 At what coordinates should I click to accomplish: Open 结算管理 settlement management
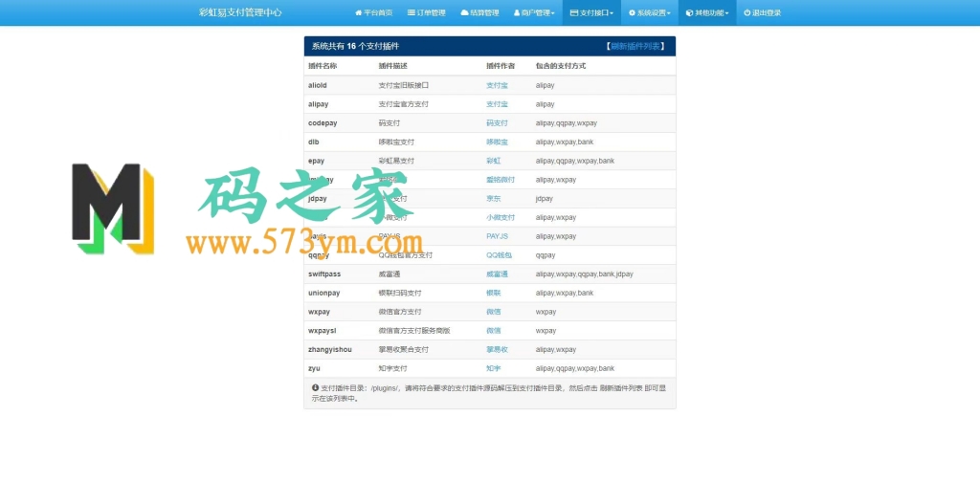coord(479,12)
